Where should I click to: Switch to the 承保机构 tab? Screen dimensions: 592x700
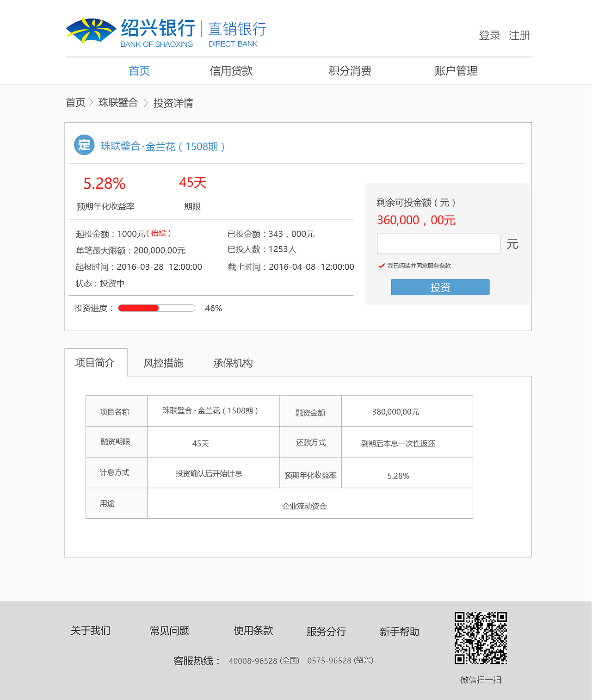pos(233,363)
